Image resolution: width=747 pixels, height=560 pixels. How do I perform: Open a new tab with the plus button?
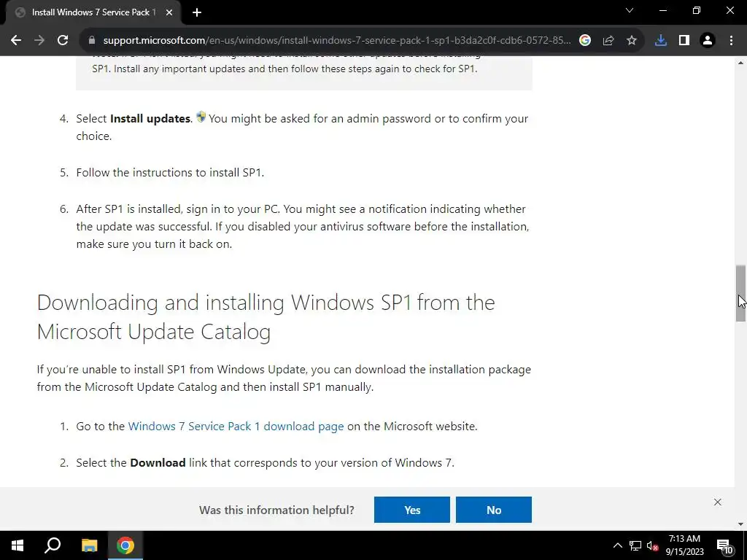[197, 12]
